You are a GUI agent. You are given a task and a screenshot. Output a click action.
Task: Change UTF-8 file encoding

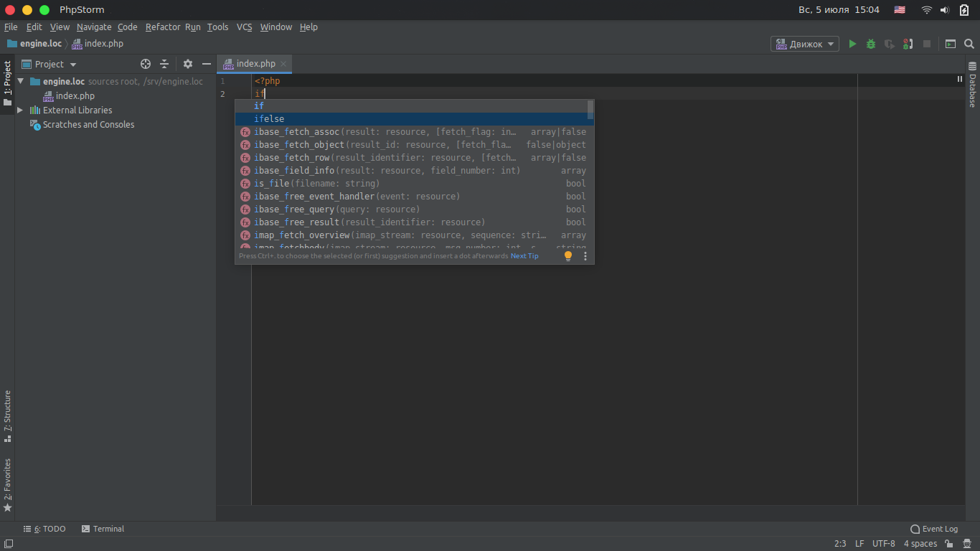click(x=883, y=544)
